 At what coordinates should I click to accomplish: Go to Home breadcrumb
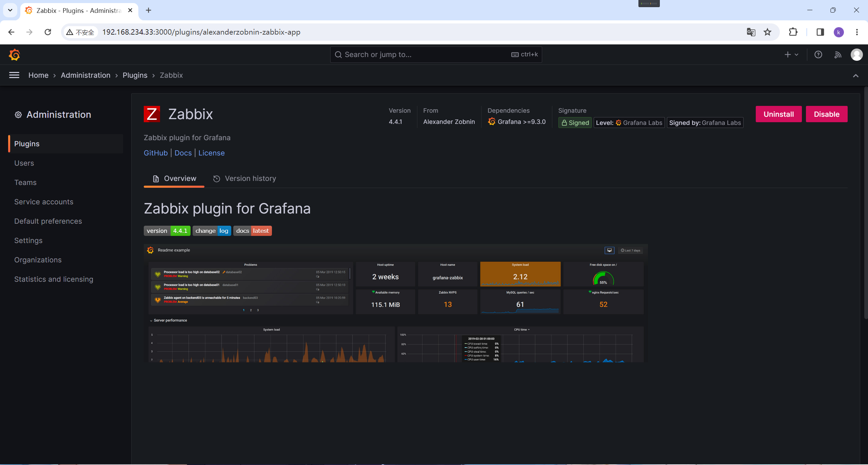click(38, 75)
